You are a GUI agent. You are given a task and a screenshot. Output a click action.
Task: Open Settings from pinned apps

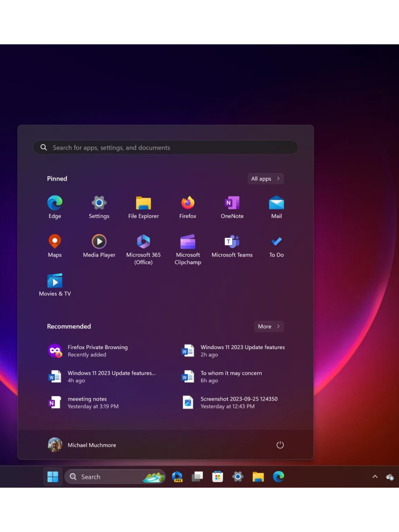99,207
